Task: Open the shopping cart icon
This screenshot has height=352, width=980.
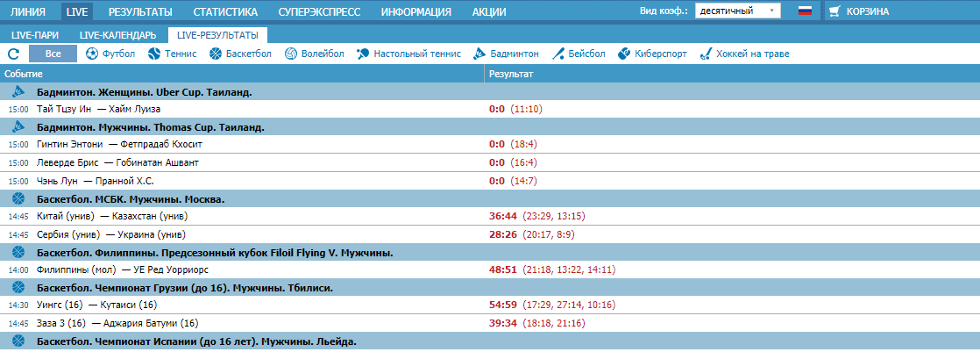Action: (x=834, y=11)
